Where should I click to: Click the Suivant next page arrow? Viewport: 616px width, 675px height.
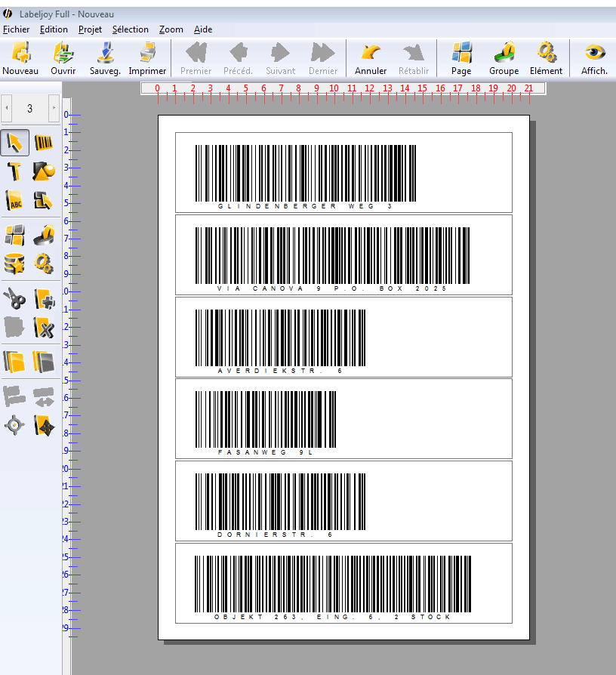tap(280, 58)
